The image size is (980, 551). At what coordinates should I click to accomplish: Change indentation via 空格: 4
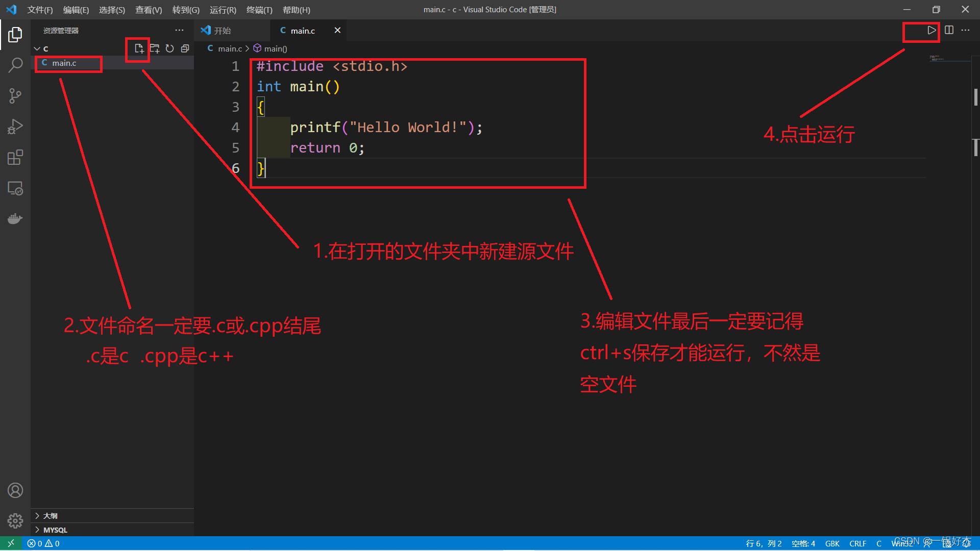coord(803,543)
